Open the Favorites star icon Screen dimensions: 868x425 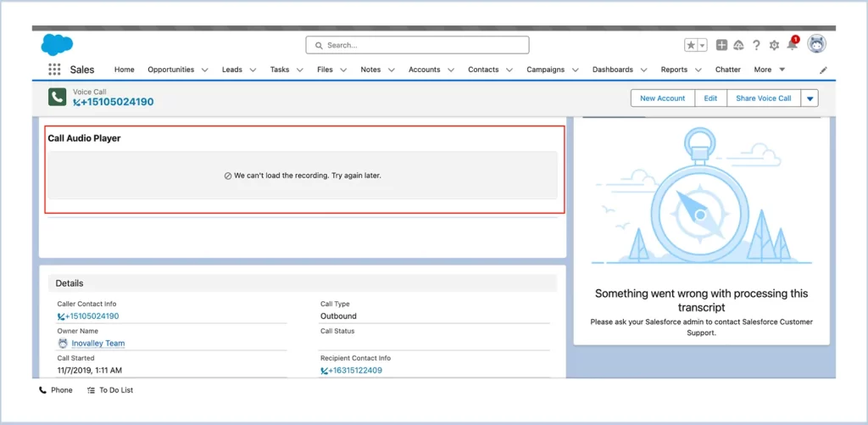(691, 46)
